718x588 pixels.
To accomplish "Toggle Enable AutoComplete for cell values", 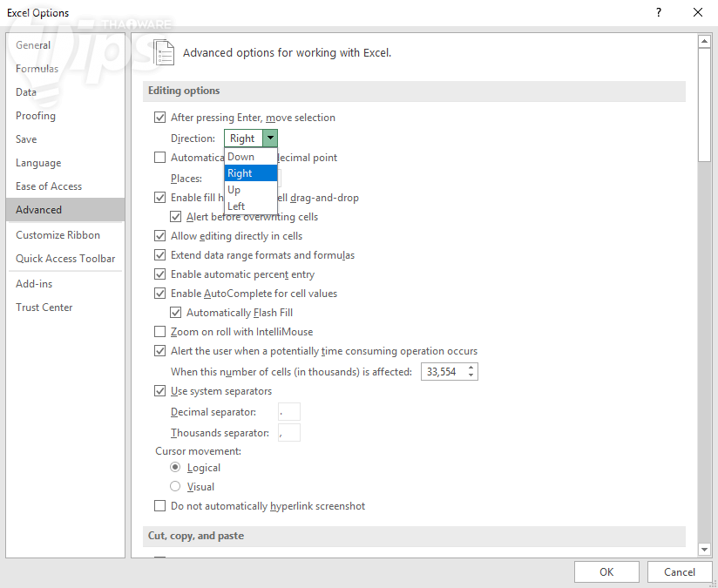I will coord(159,293).
